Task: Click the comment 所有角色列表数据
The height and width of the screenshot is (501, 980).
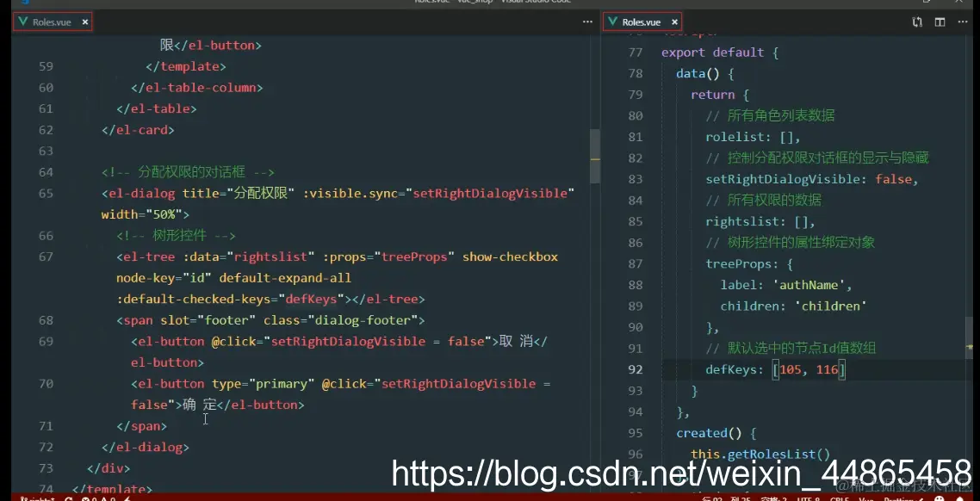Action: (770, 115)
